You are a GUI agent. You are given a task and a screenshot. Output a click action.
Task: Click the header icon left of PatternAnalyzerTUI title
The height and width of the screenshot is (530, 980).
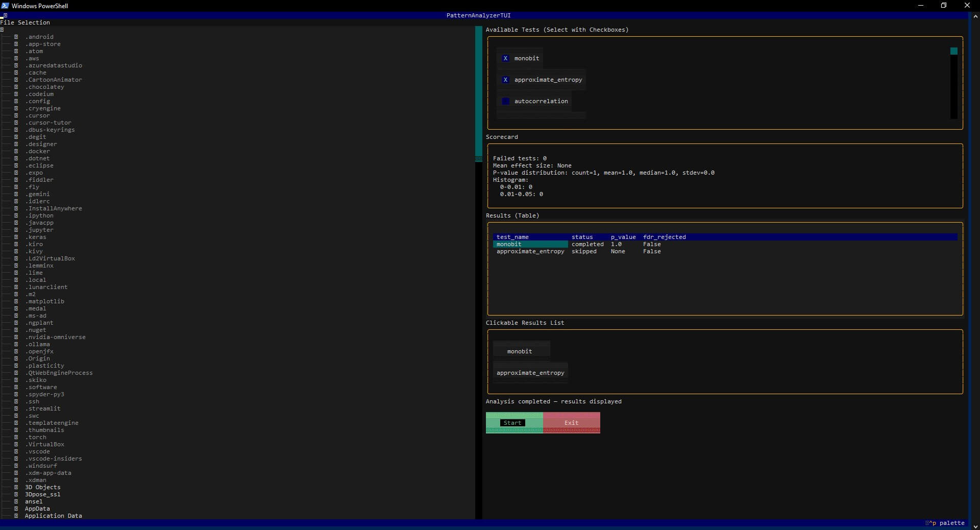point(5,15)
